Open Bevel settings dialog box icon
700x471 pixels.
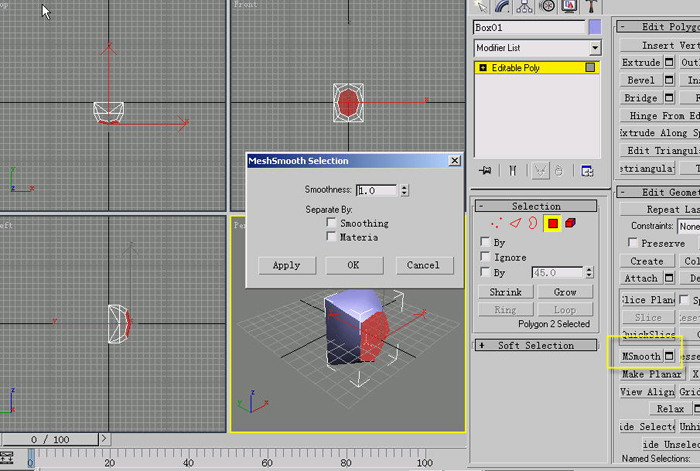click(x=669, y=80)
